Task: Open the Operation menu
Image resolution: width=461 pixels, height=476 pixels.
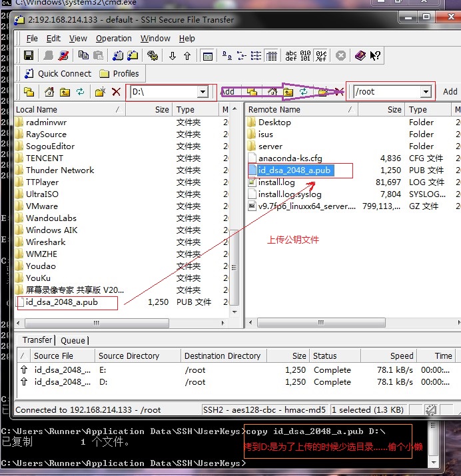Action: [114, 39]
